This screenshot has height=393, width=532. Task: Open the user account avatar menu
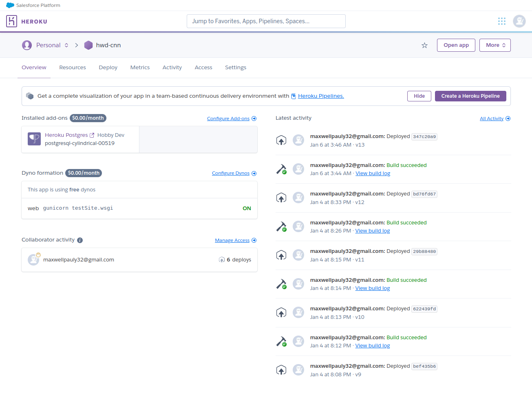point(519,21)
